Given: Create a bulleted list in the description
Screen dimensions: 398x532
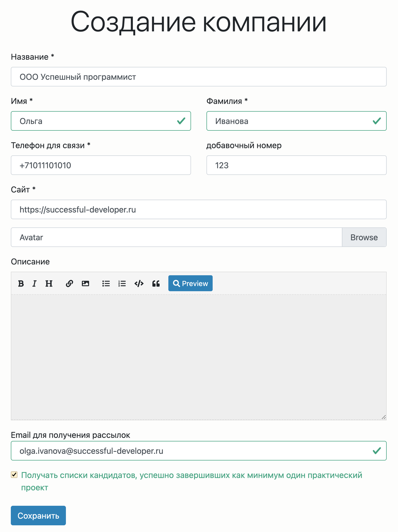Looking at the screenshot, I should click(x=106, y=283).
